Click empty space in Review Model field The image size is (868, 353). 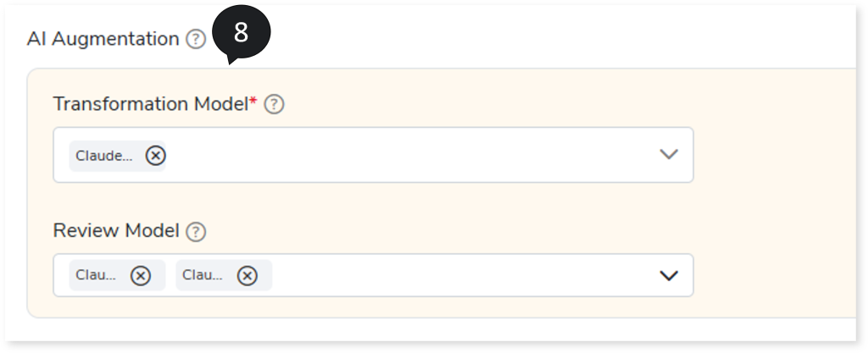pyautogui.click(x=458, y=275)
